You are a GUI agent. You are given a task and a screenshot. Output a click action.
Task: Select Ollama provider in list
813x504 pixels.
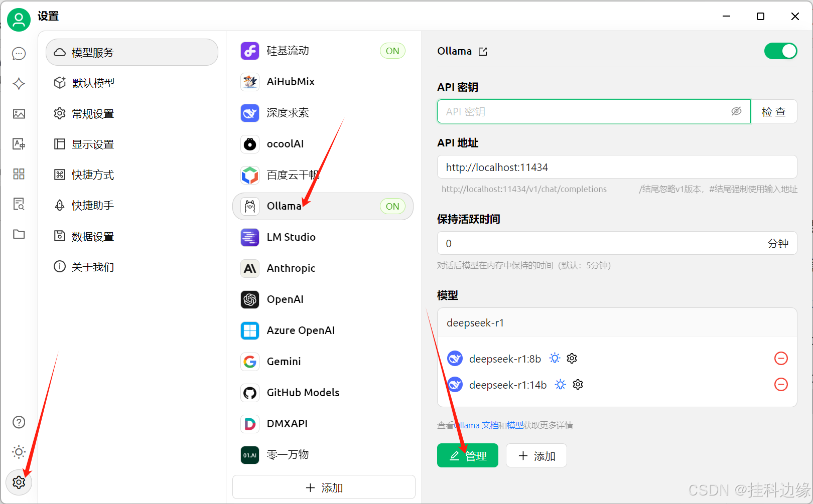coord(323,206)
